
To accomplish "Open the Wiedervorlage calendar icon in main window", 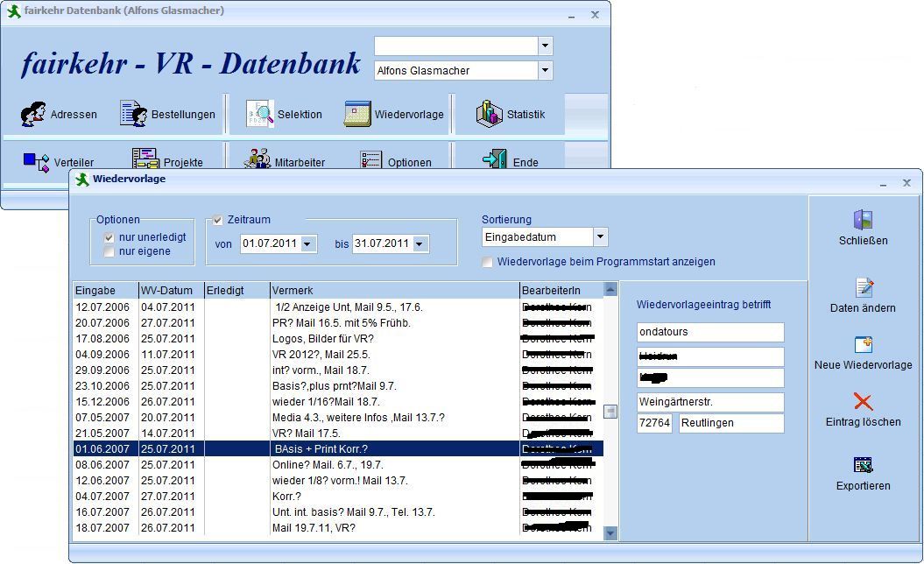I will tap(357, 114).
